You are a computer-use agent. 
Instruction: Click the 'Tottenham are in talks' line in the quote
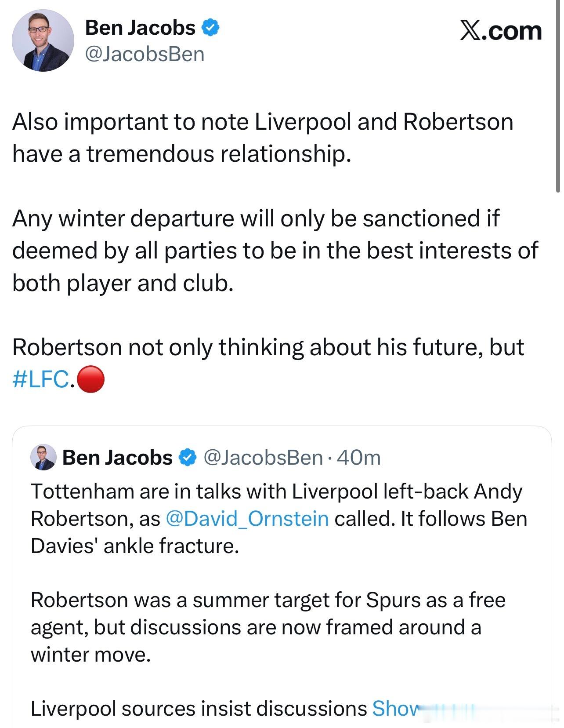point(276,491)
